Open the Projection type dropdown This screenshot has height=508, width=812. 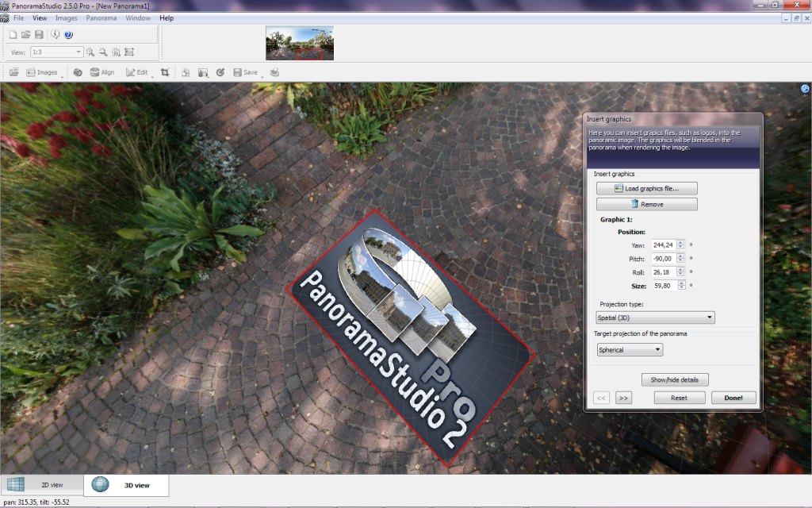(x=655, y=317)
